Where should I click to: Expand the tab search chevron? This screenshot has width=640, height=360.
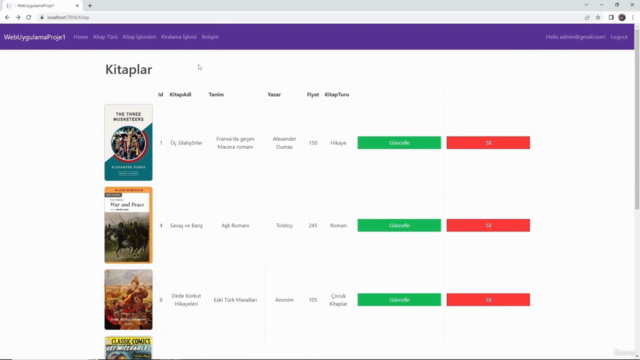point(586,5)
